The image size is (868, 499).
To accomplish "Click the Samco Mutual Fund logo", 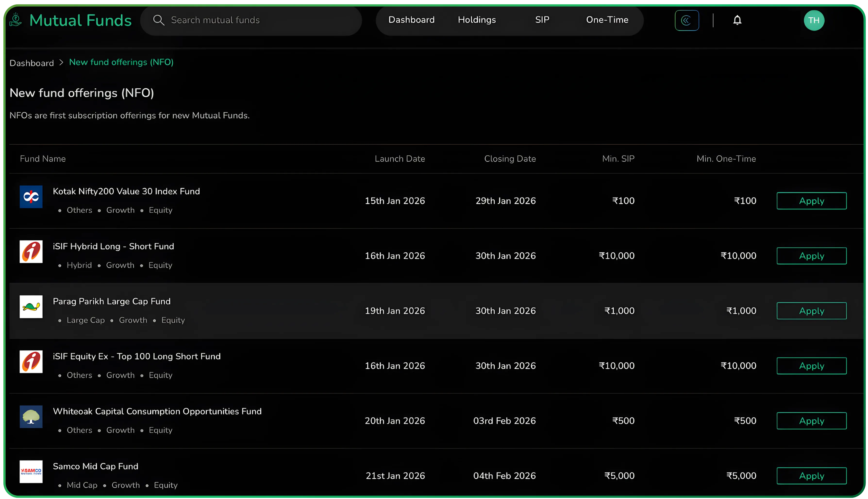I will [x=31, y=472].
